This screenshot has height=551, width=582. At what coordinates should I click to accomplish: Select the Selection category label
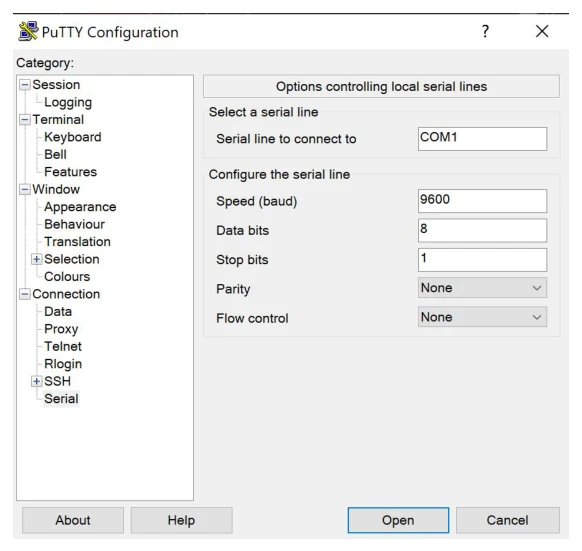(x=72, y=259)
